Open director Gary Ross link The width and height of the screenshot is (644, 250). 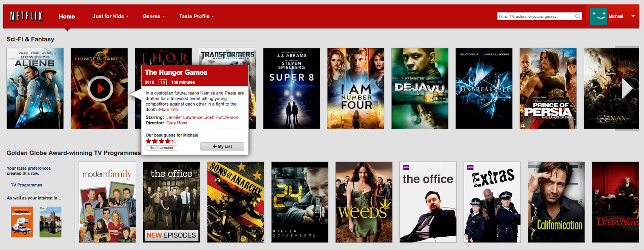pos(177,123)
